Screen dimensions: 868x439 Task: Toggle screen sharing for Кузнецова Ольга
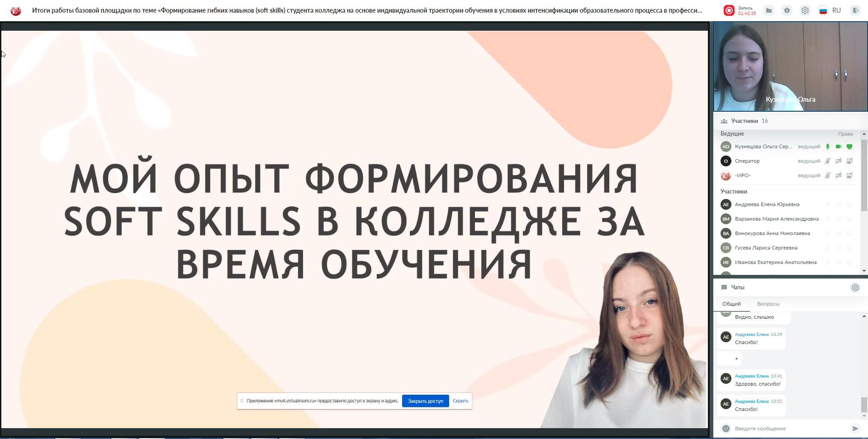849,146
